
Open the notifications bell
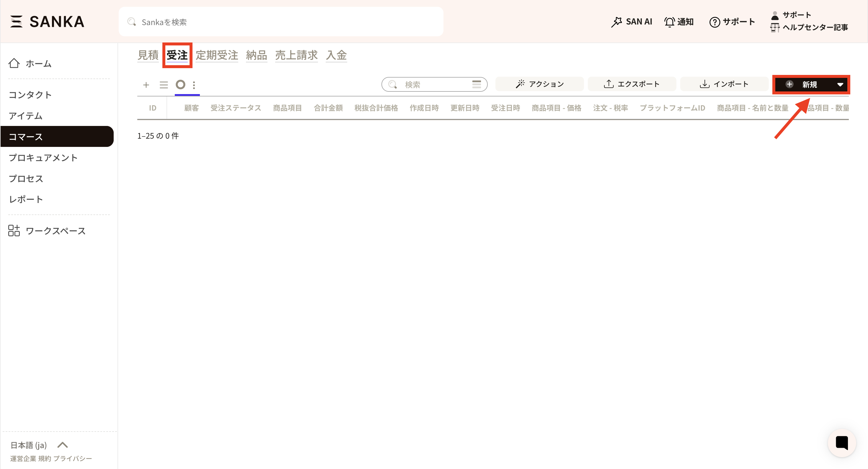669,22
